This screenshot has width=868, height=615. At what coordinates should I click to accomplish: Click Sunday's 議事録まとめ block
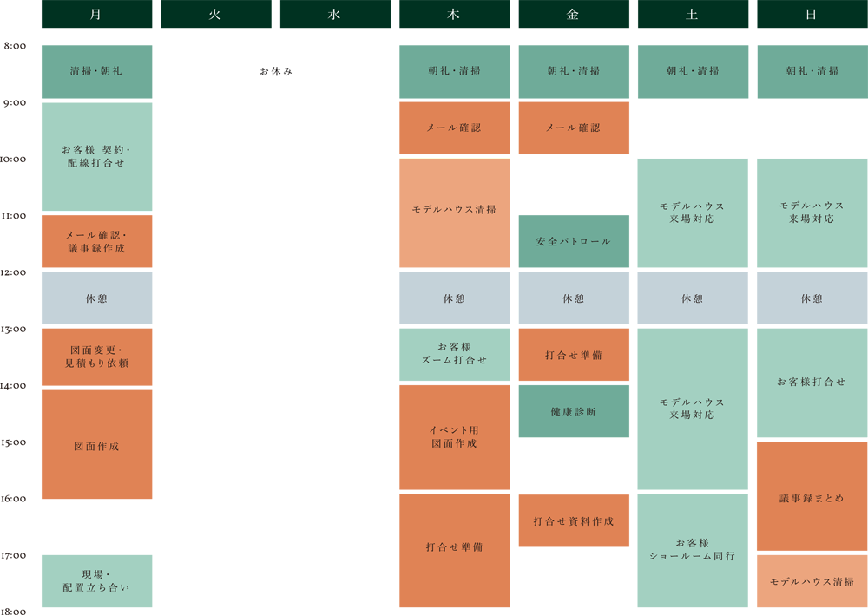[810, 497]
